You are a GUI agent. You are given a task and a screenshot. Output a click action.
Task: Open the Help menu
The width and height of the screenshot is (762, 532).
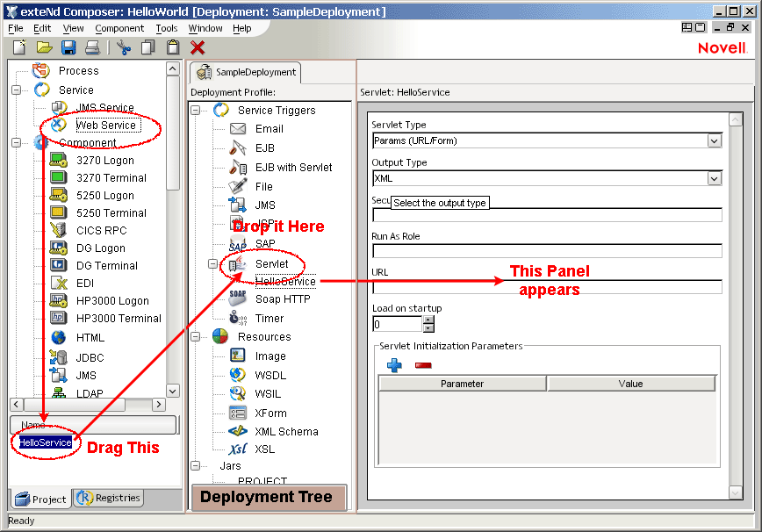tap(242, 29)
